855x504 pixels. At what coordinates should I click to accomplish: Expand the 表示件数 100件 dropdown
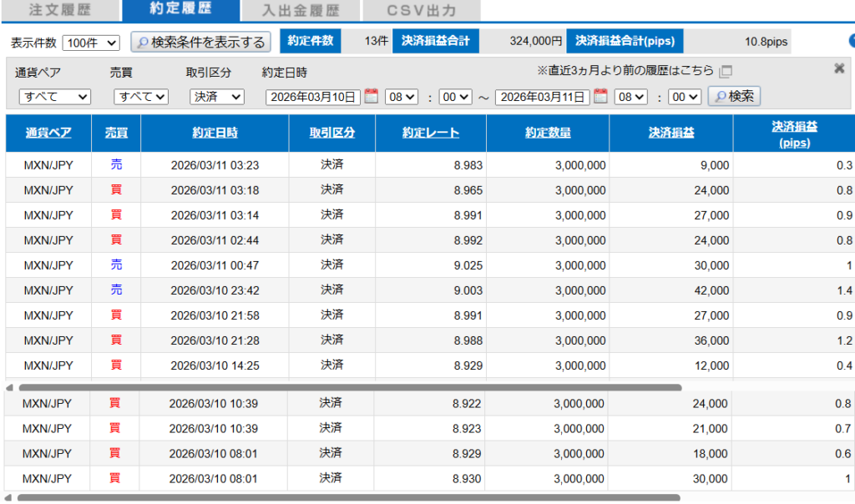click(91, 43)
